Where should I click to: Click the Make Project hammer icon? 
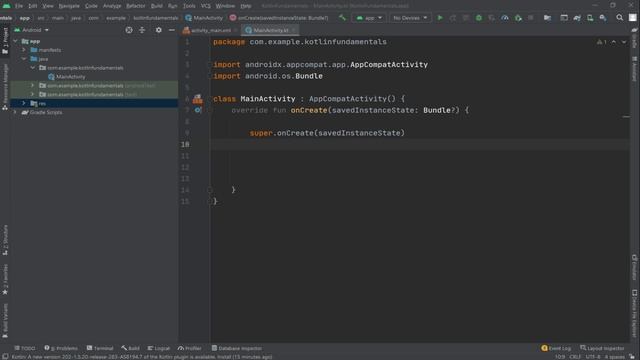(x=342, y=18)
